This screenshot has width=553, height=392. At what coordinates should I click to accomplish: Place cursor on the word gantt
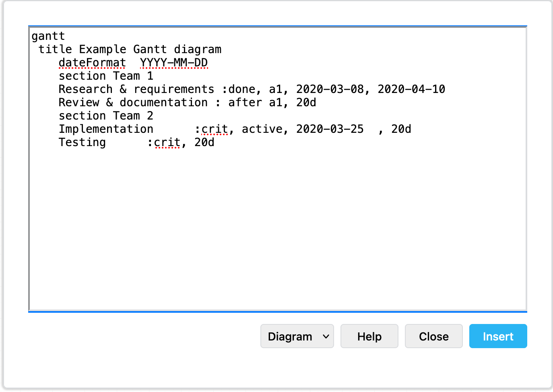pyautogui.click(x=48, y=36)
